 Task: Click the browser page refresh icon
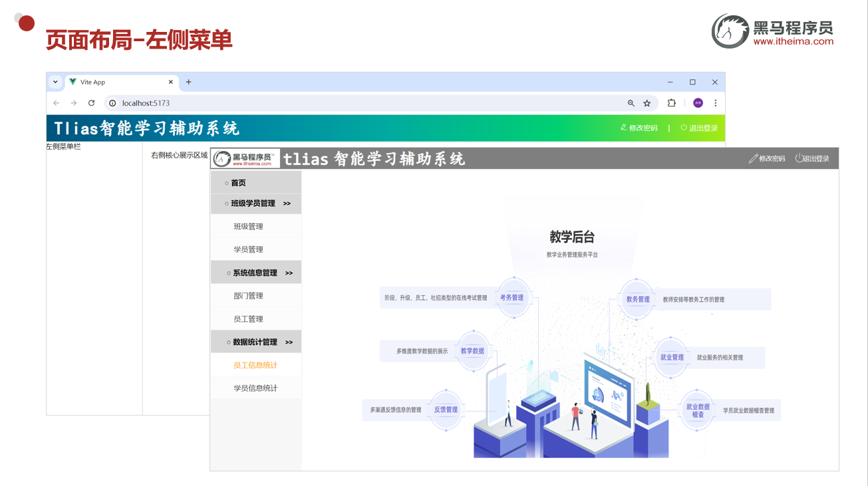(x=90, y=103)
